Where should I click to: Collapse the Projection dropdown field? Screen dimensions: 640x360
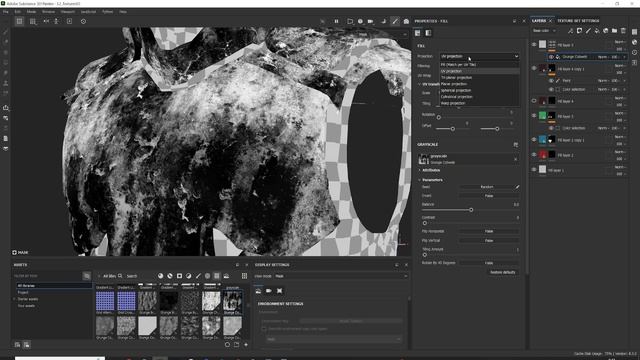479,56
